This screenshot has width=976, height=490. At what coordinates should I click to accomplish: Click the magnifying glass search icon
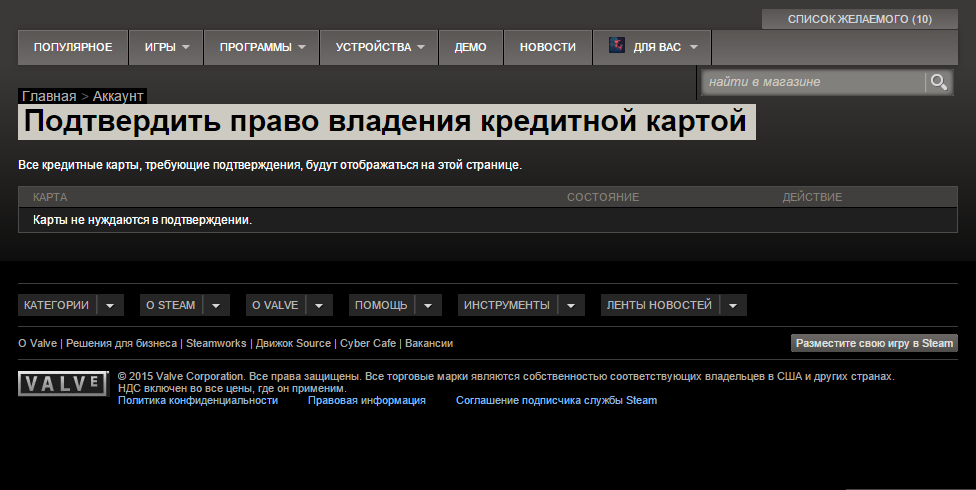click(x=938, y=82)
